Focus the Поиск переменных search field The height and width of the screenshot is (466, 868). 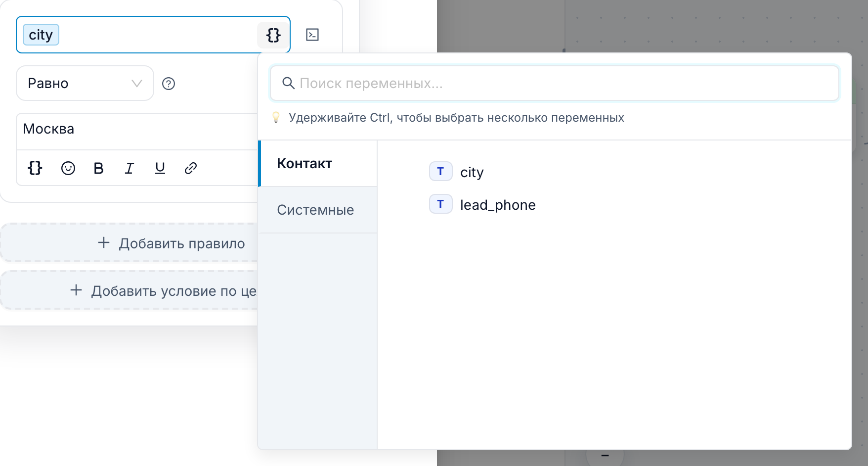(x=555, y=83)
